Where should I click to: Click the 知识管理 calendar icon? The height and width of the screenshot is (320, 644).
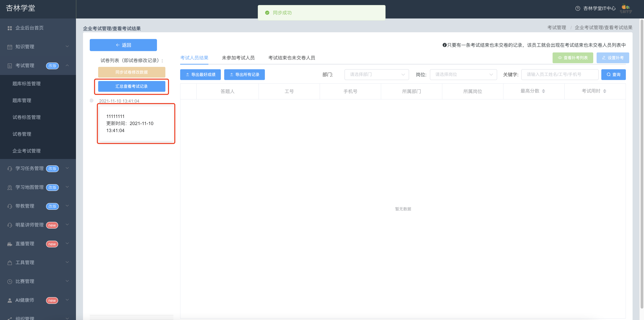[10, 47]
